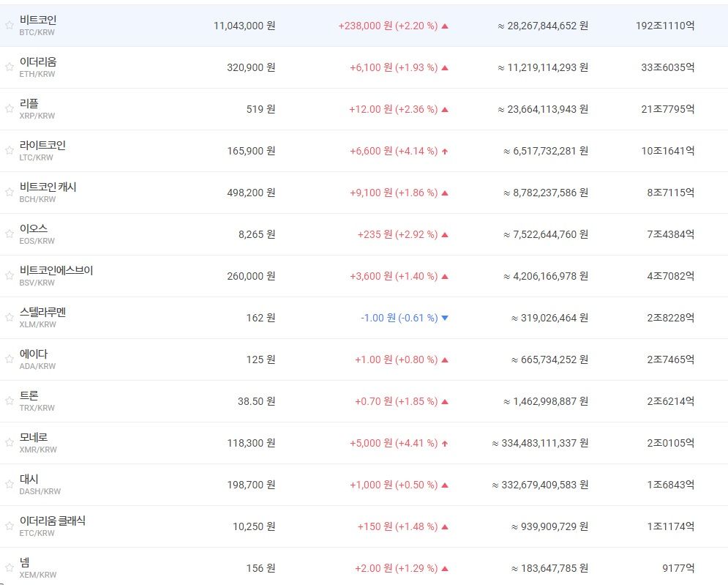The width and height of the screenshot is (728, 585).
Task: Click the up arrow in Monero change
Action: (445, 443)
